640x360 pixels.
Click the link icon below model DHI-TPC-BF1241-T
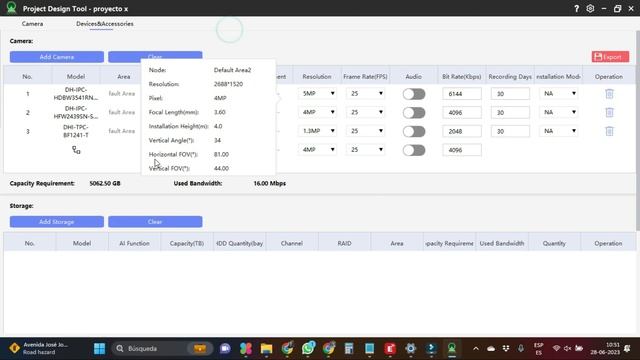(x=76, y=150)
